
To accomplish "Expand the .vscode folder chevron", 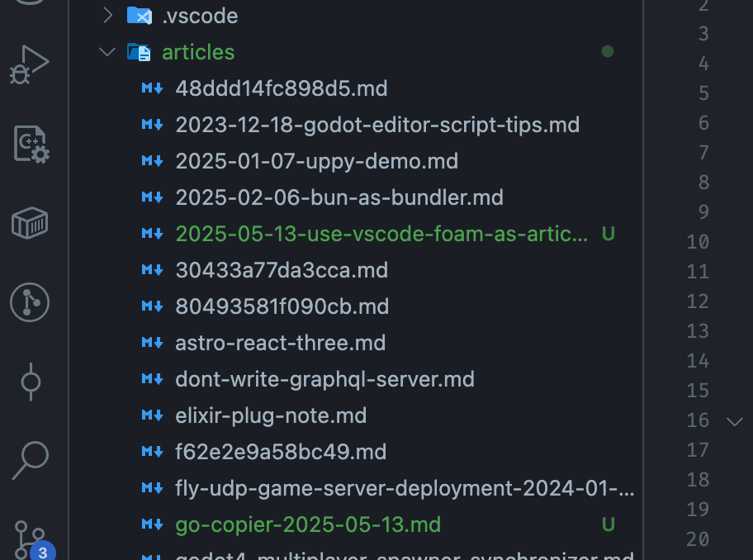I will (x=107, y=16).
